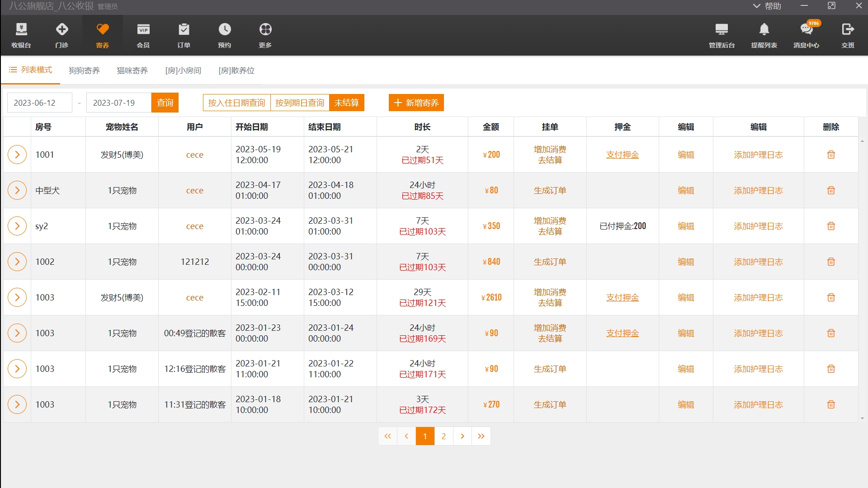Viewport: 868px width, 488px height.
Task: Click 编辑 for 12:16登记的散客 row
Action: [686, 369]
